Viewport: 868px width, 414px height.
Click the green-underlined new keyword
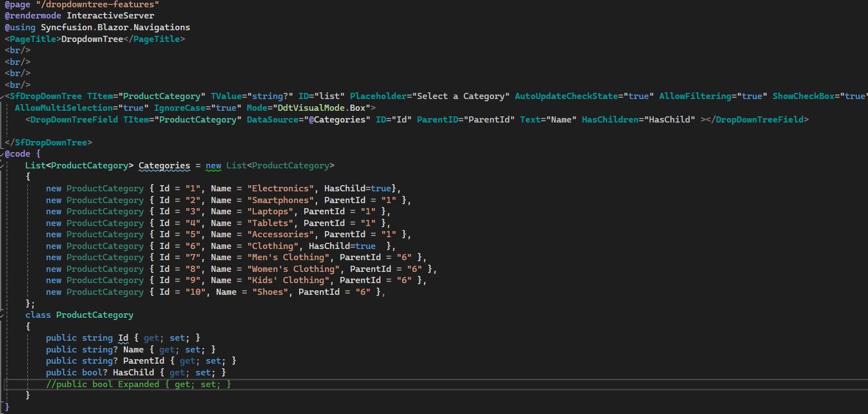(213, 166)
